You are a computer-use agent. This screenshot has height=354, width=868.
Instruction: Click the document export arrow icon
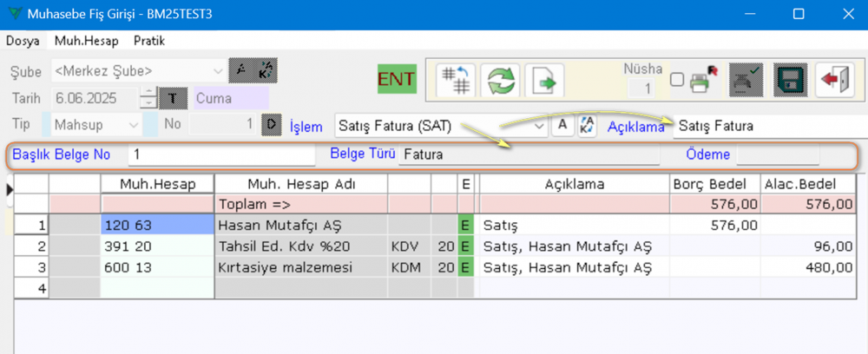[x=545, y=81]
